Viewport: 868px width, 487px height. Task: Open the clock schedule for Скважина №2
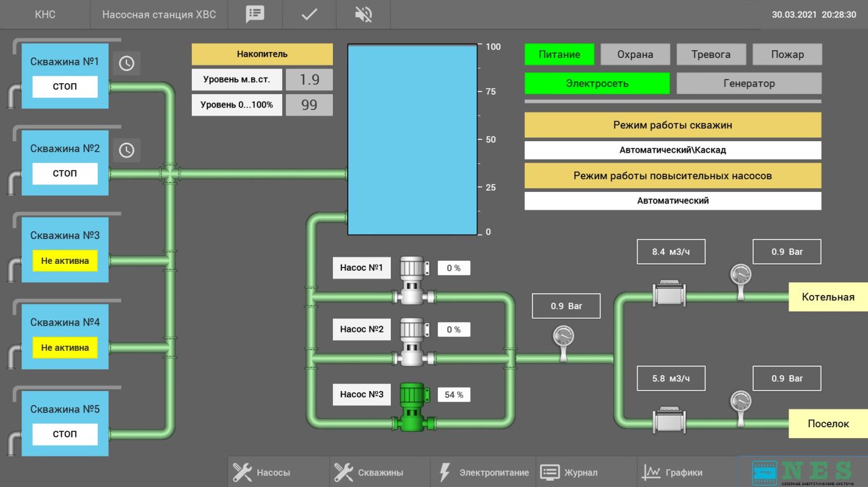click(x=126, y=150)
